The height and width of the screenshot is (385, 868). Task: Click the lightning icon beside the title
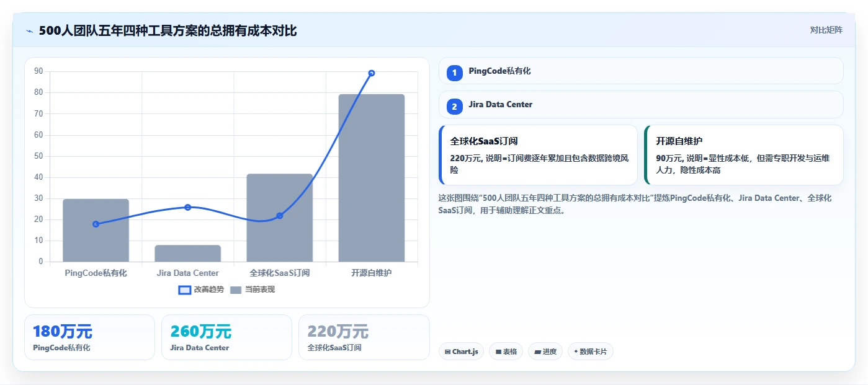[x=29, y=30]
